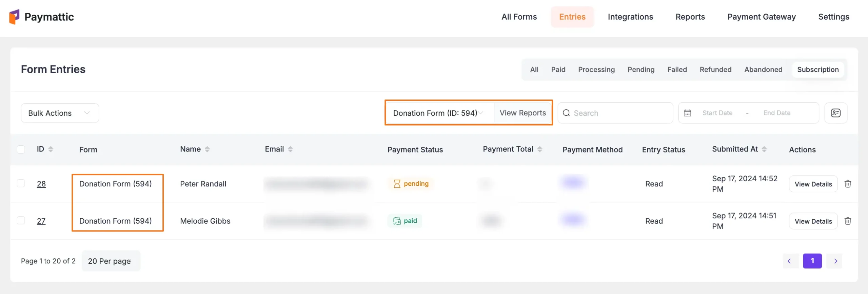Click the Payment Status column header
Viewport: 868px width, 294px height.
click(x=415, y=149)
